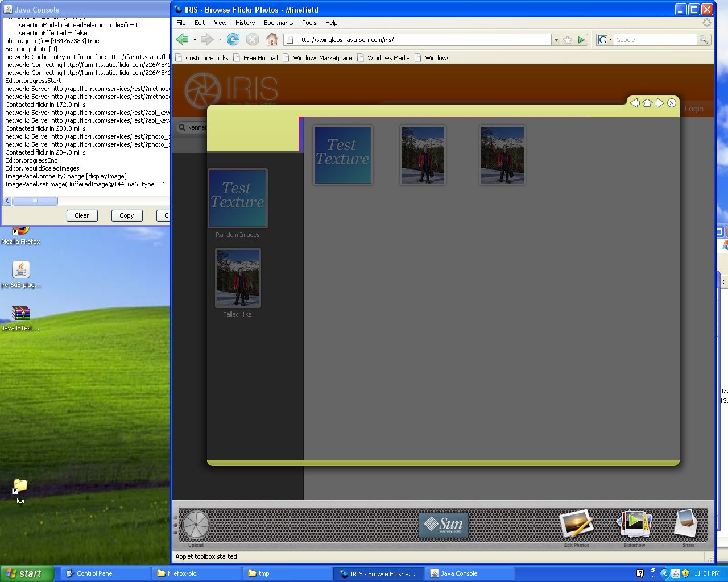The width and height of the screenshot is (728, 582).
Task: Close the photo popup with X icon
Action: click(x=672, y=103)
